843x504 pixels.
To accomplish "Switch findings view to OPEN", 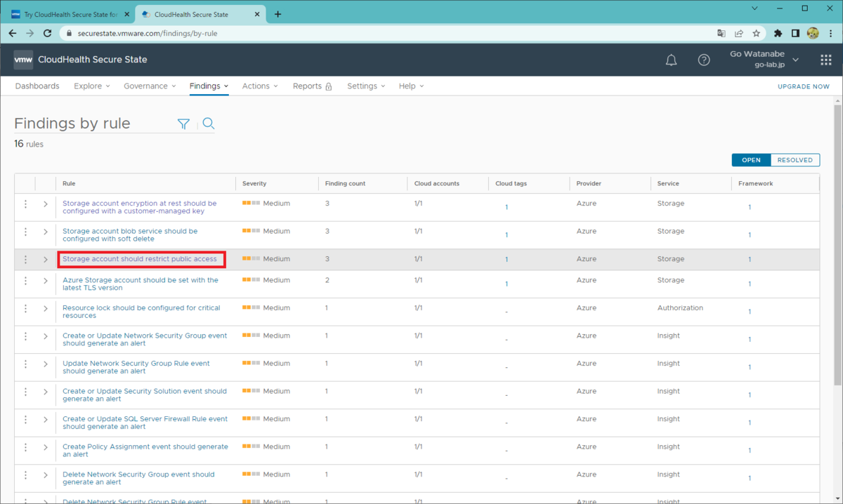I will [x=751, y=160].
